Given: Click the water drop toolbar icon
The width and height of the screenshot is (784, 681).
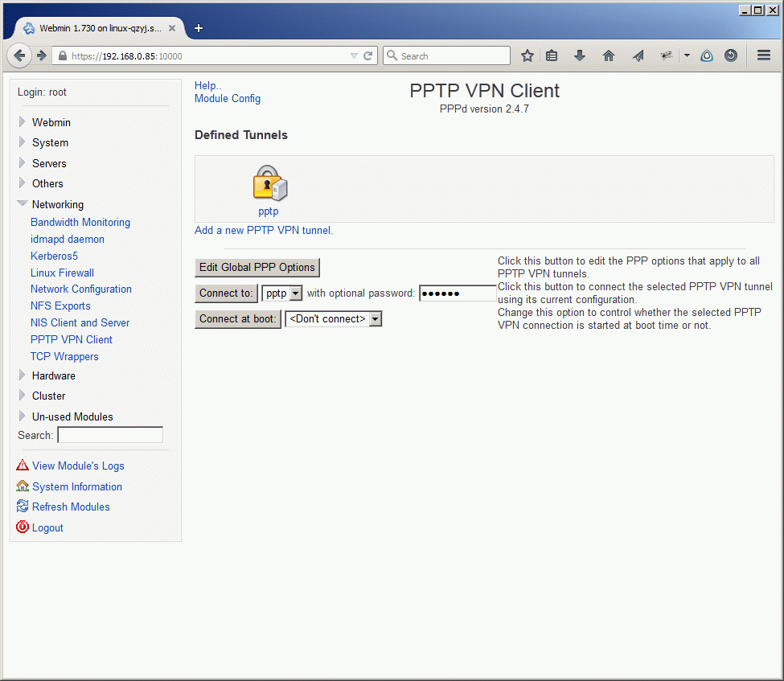Looking at the screenshot, I should coord(707,55).
